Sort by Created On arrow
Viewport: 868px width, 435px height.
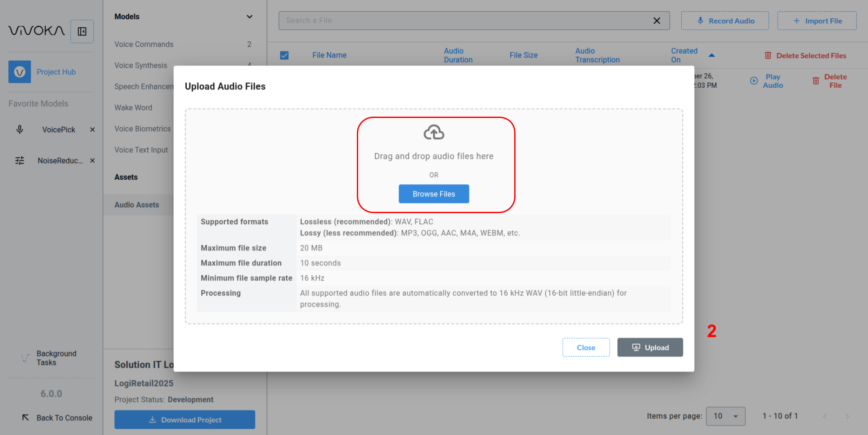tap(711, 55)
